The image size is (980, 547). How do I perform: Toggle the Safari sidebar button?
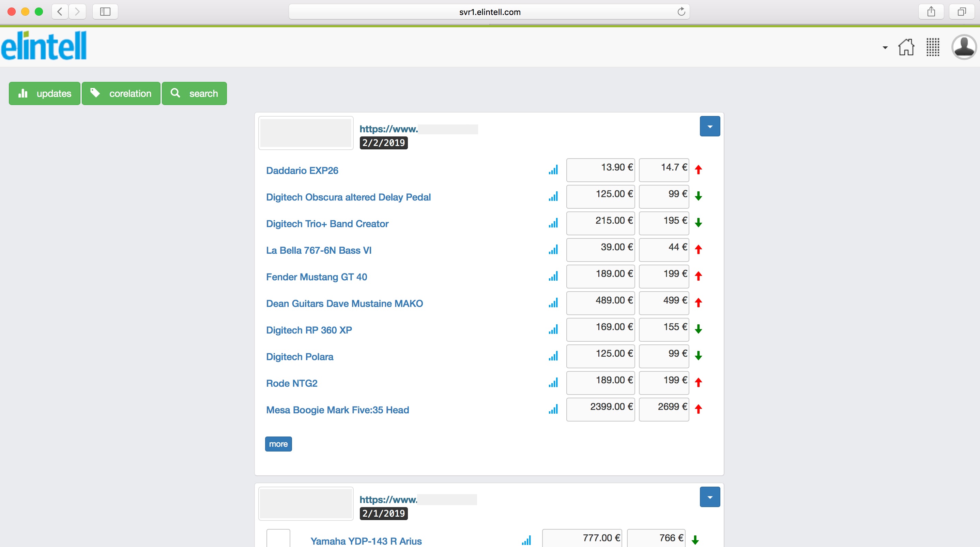pos(105,12)
